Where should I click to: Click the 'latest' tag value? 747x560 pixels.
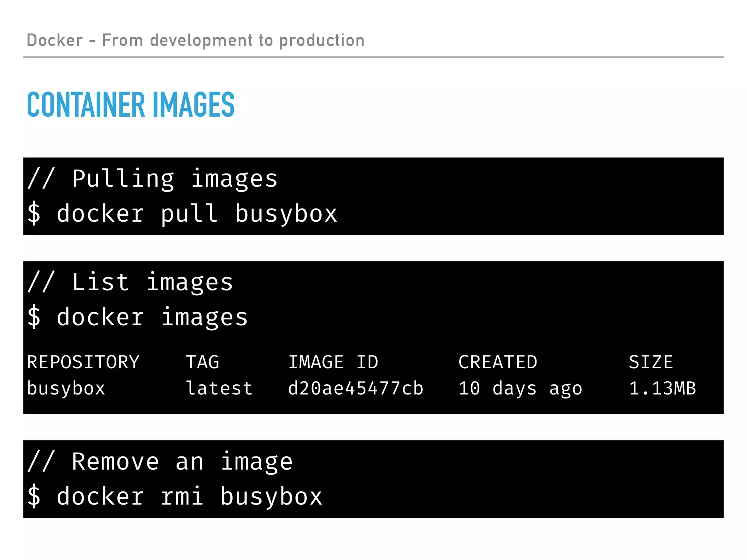(x=219, y=388)
